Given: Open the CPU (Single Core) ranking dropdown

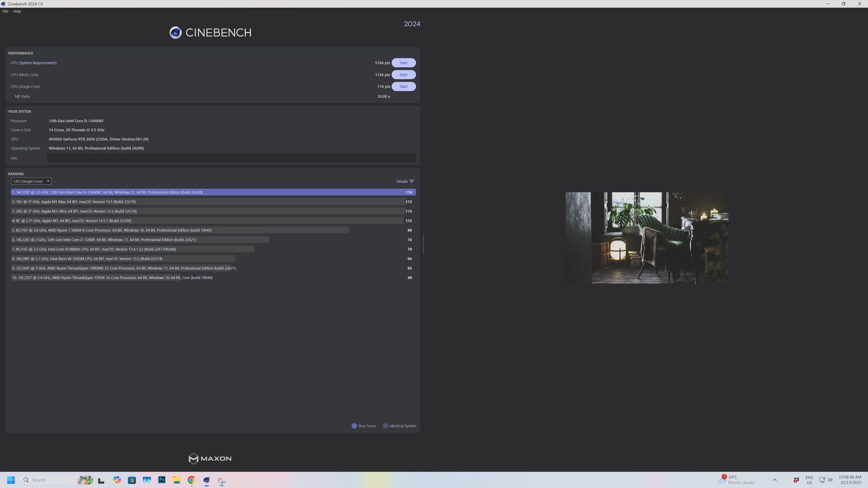Looking at the screenshot, I should [x=31, y=181].
